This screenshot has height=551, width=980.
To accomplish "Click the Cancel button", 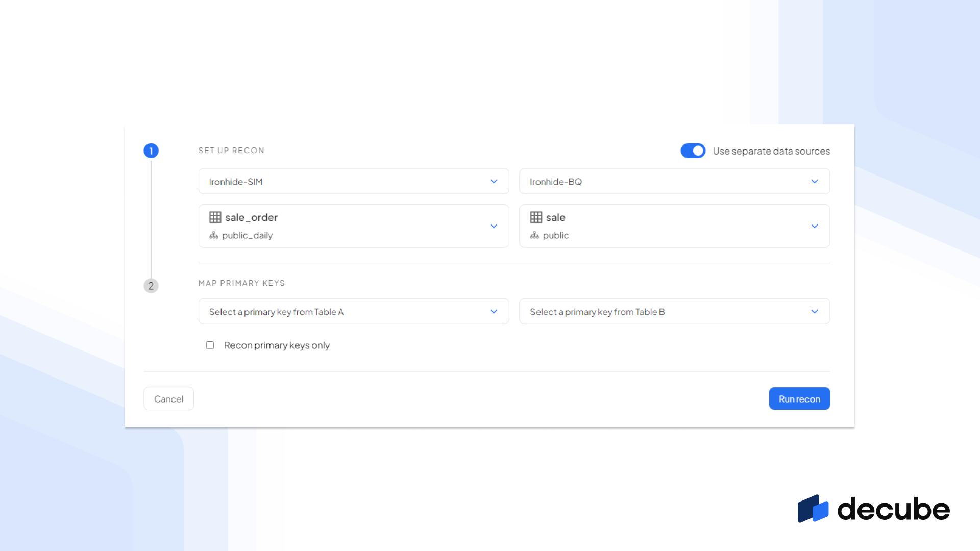I will [168, 399].
